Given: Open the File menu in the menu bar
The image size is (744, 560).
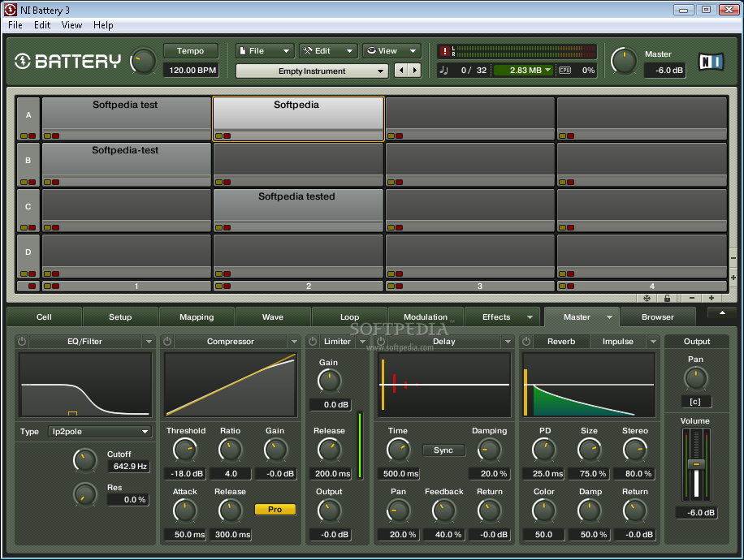Looking at the screenshot, I should tap(15, 25).
